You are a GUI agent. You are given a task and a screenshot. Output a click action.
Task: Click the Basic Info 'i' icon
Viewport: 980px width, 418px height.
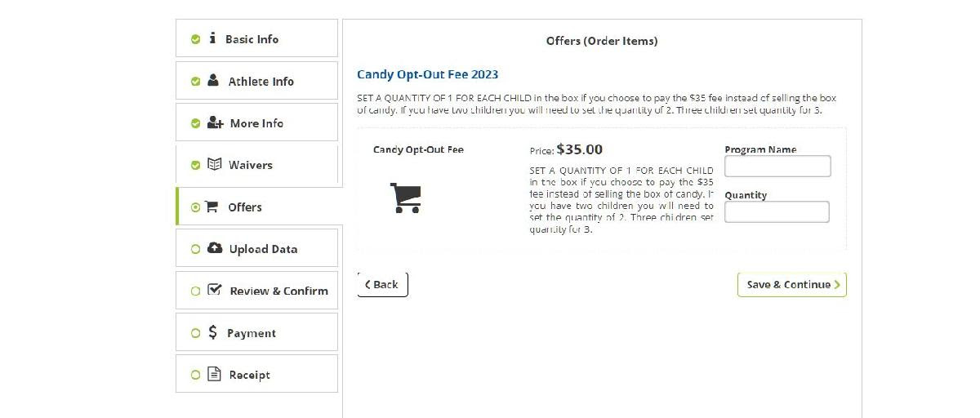coord(213,38)
